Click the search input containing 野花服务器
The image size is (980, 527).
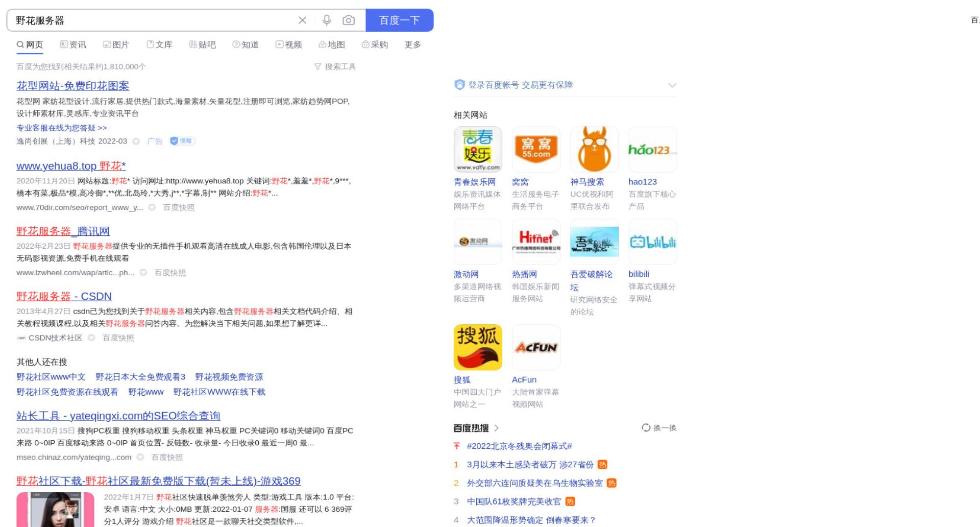(x=153, y=20)
